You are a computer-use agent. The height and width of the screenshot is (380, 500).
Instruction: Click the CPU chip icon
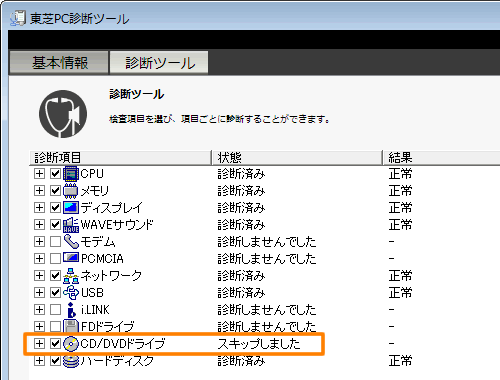pos(71,174)
